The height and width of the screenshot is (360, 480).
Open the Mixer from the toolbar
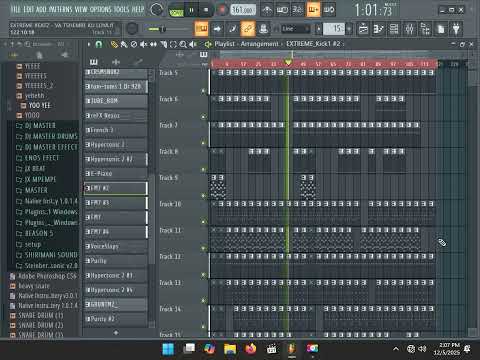point(410,29)
